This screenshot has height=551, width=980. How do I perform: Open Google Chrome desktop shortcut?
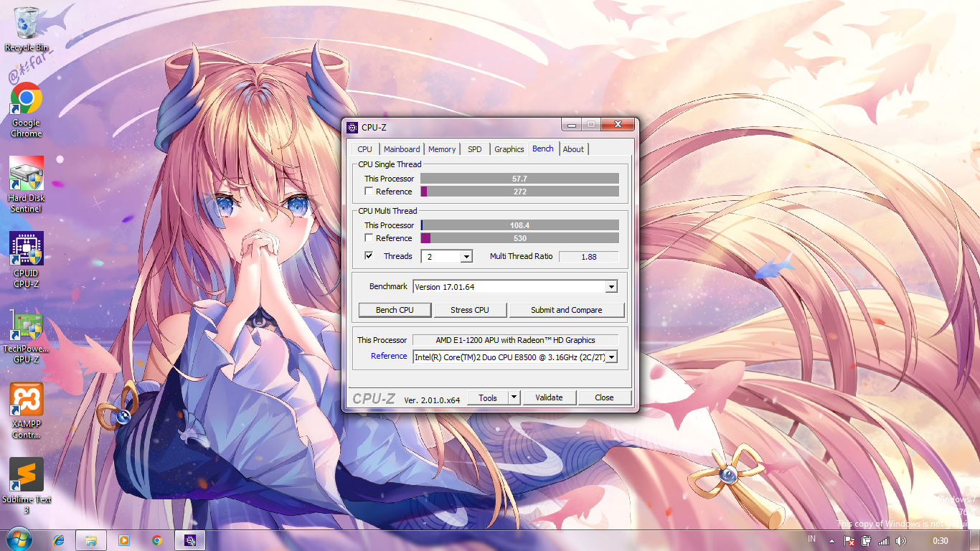tap(27, 109)
